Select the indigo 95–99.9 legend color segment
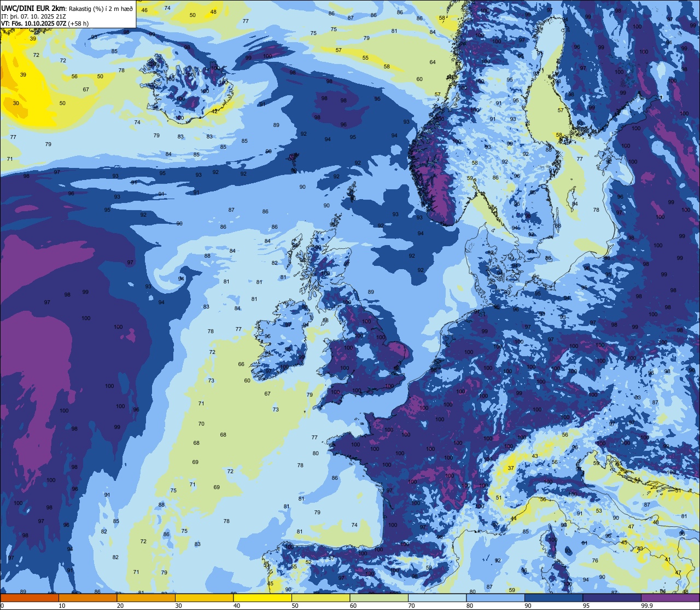700x610 pixels. [x=612, y=597]
